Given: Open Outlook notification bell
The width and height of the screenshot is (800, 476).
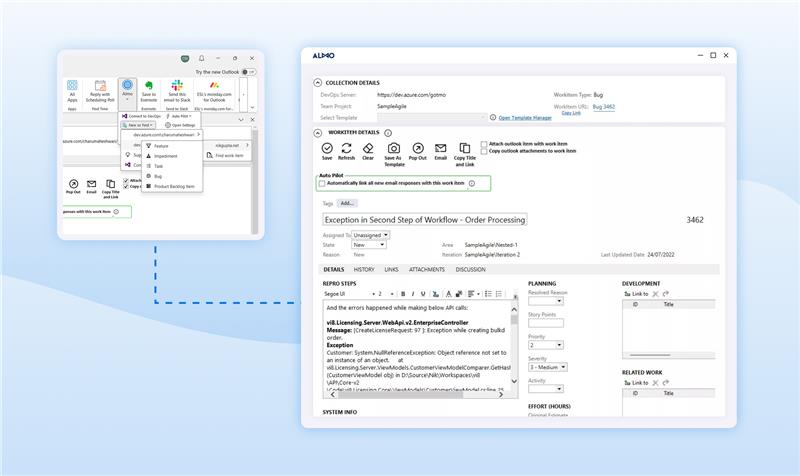Looking at the screenshot, I should pos(202,58).
